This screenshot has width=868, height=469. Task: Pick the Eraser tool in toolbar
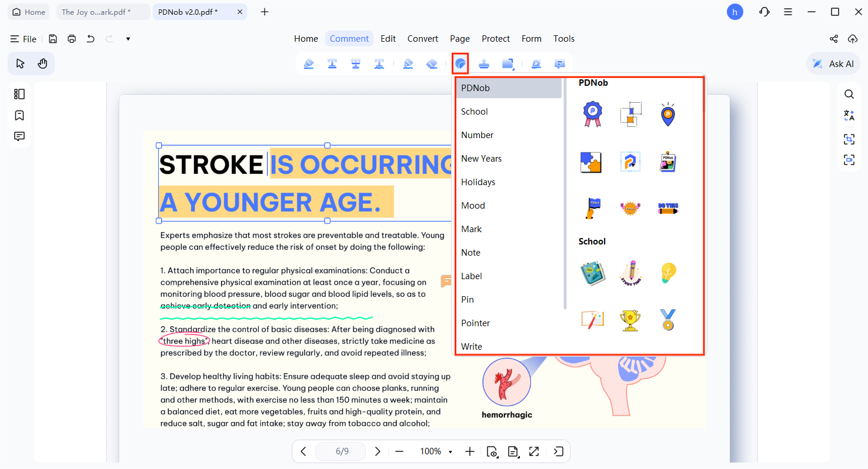tap(432, 63)
